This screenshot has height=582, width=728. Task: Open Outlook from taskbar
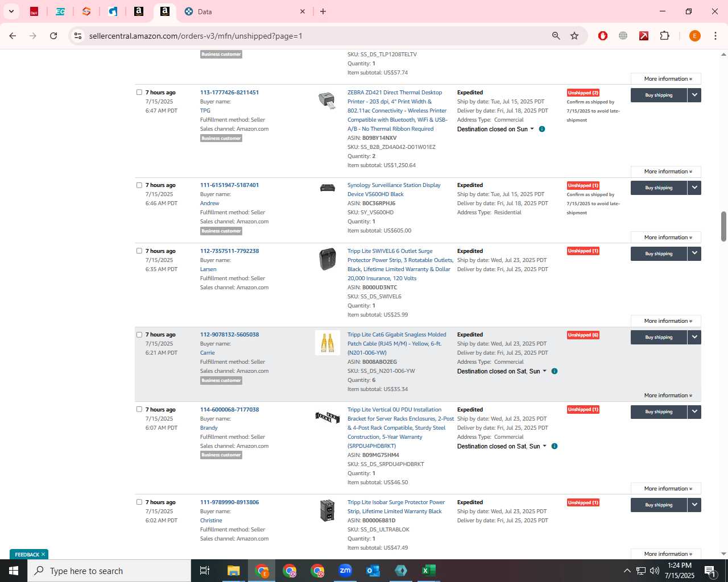373,571
